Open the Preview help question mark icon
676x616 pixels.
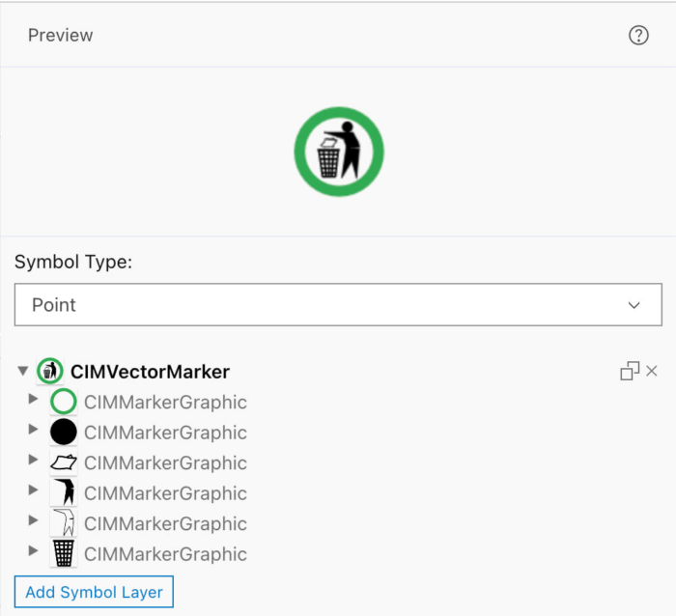[638, 36]
